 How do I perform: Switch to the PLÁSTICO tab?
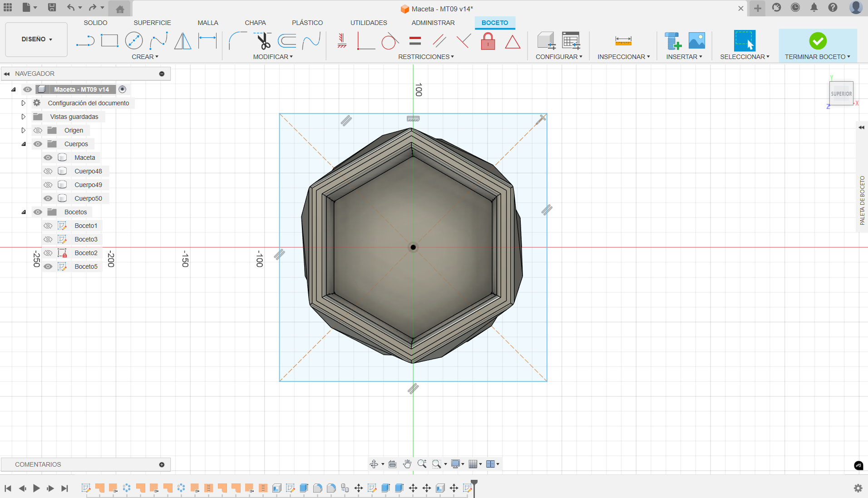307,23
